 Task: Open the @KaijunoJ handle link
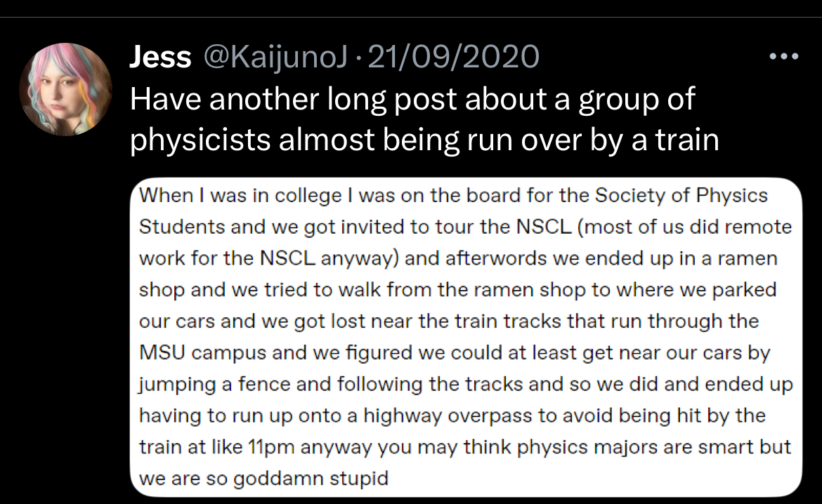[275, 57]
